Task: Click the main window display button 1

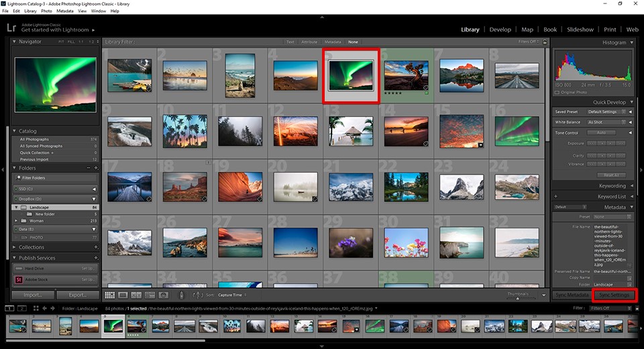Action: pos(9,308)
